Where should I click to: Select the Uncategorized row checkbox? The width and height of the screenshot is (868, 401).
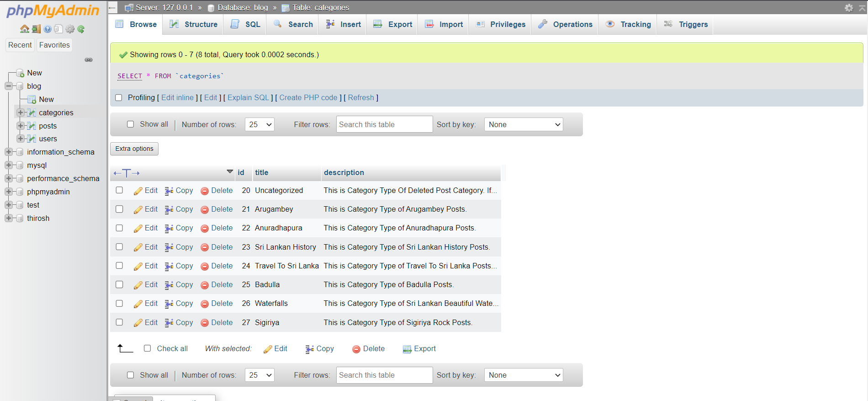(x=120, y=190)
